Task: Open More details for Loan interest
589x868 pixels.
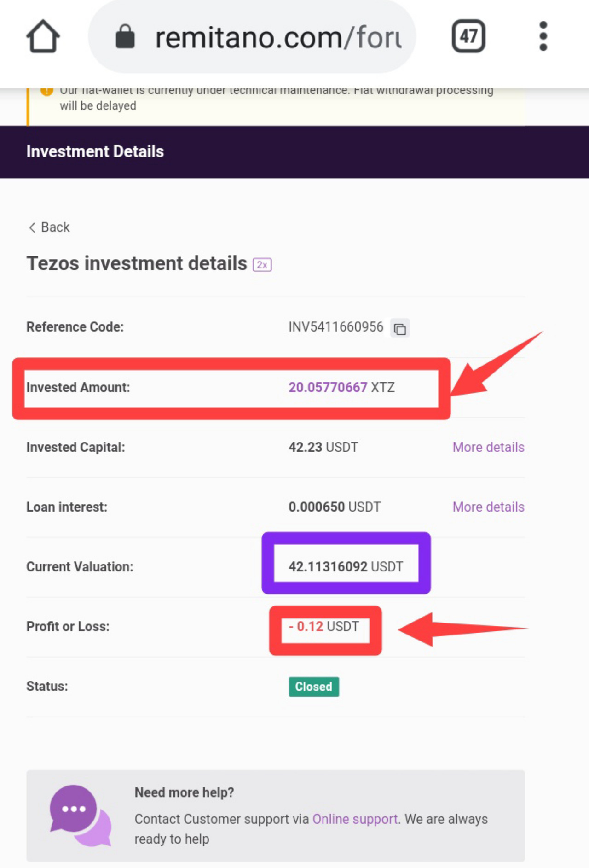Action: (x=488, y=507)
